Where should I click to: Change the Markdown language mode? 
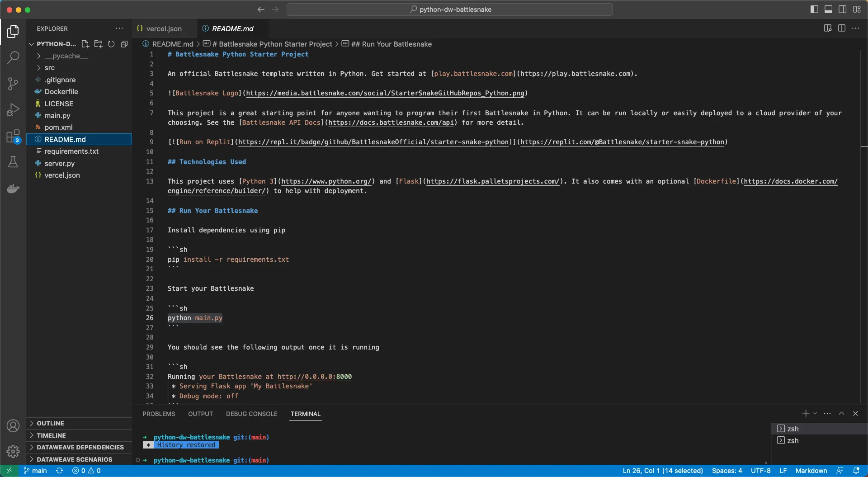coord(811,471)
